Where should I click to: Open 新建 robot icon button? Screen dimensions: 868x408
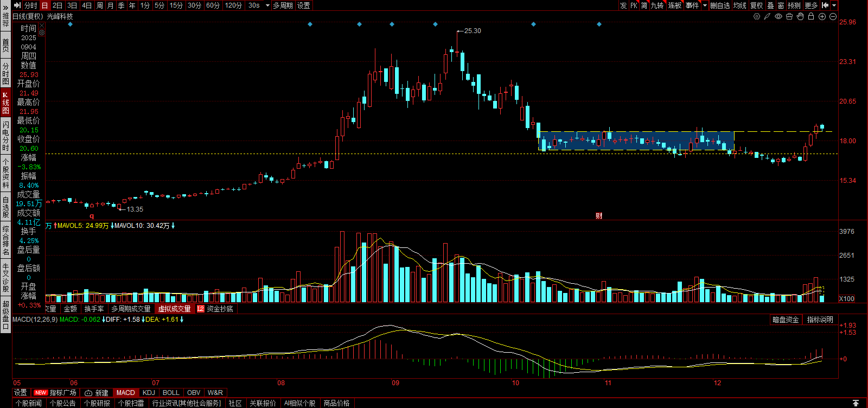pos(97,393)
